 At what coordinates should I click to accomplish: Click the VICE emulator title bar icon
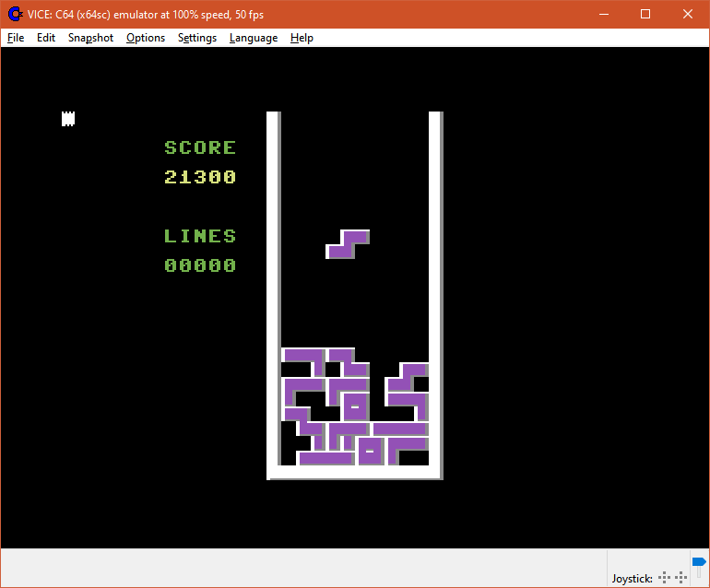point(16,15)
